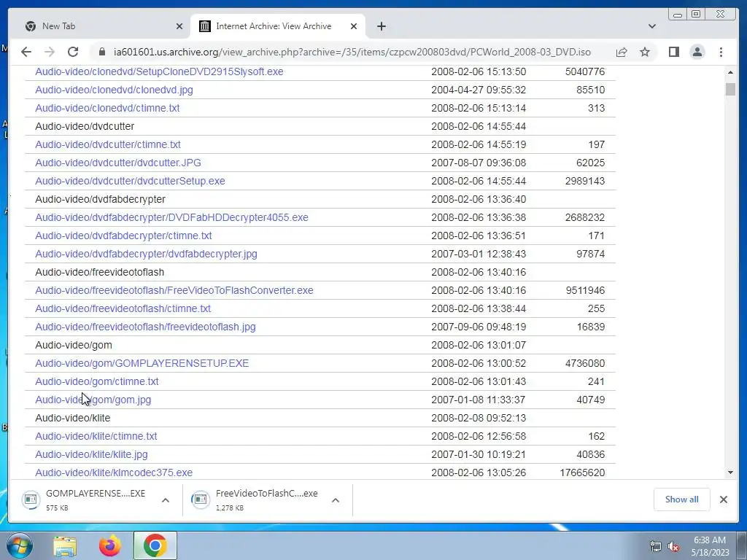Download dvdcutterSetup.exe link

tap(130, 181)
